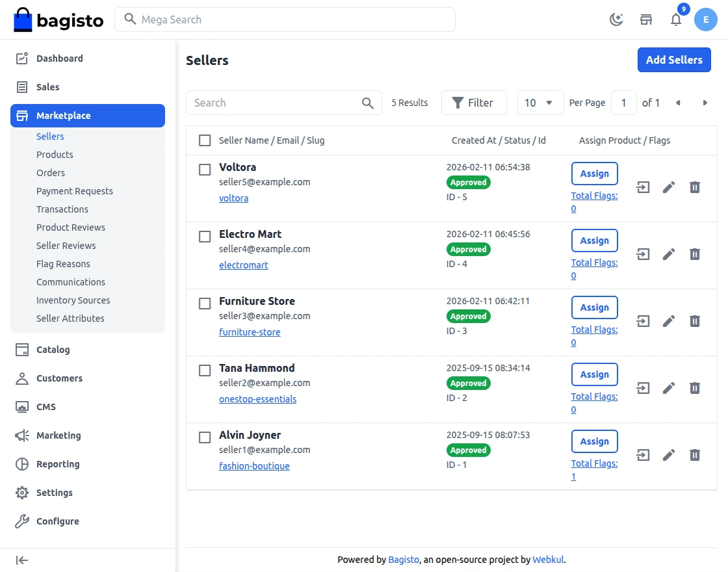Collapse sidebar using bottom arrow icon
728x572 pixels.
pos(22,560)
